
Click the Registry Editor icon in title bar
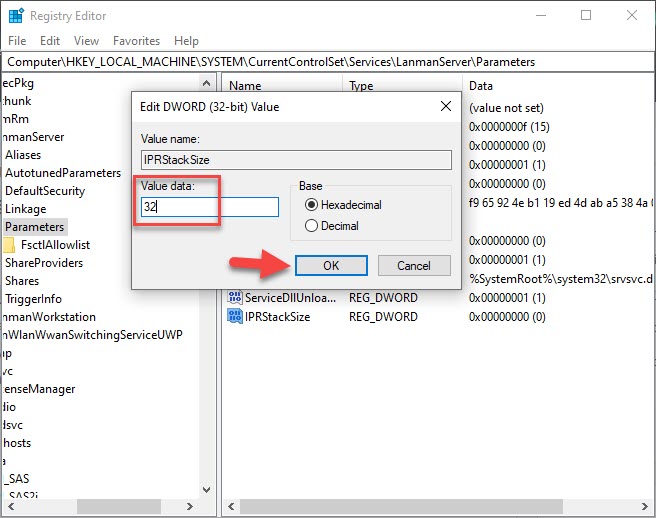pyautogui.click(x=16, y=15)
